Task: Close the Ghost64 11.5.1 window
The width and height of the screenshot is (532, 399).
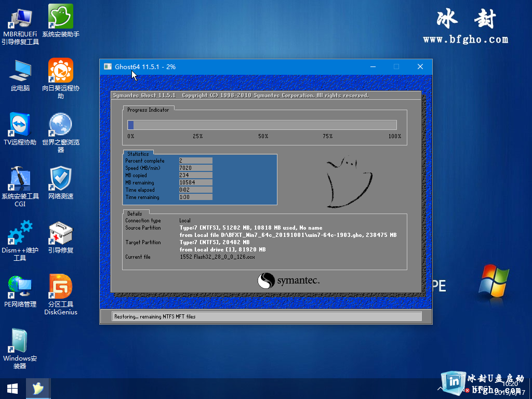Action: coord(420,66)
